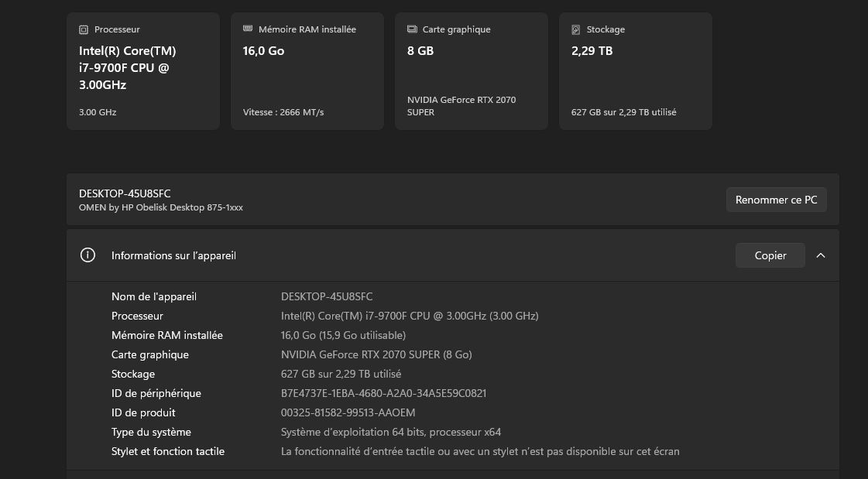Click NVIDIA GeForce RTX 2070 SUPER card subtitle
This screenshot has width=868, height=479.
click(x=461, y=106)
